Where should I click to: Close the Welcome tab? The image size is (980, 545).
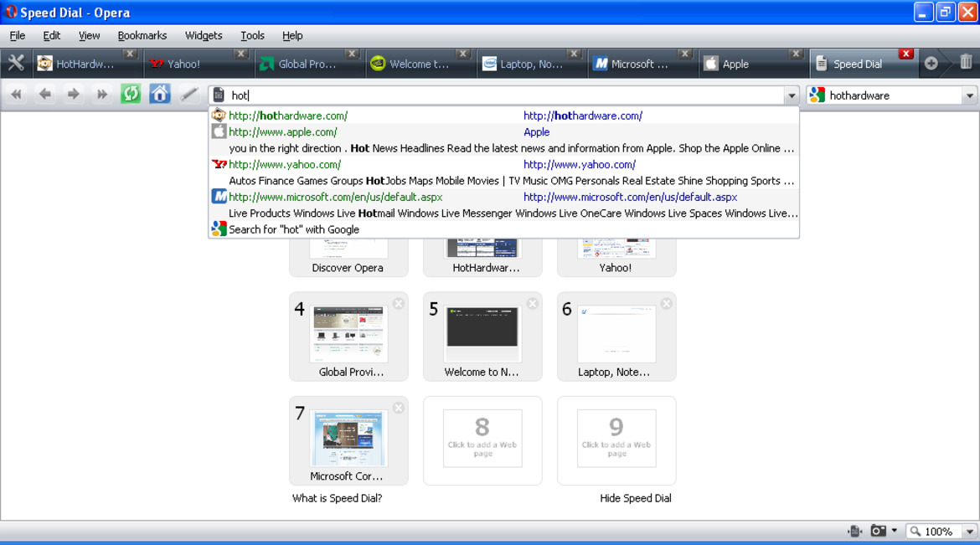pyautogui.click(x=462, y=54)
